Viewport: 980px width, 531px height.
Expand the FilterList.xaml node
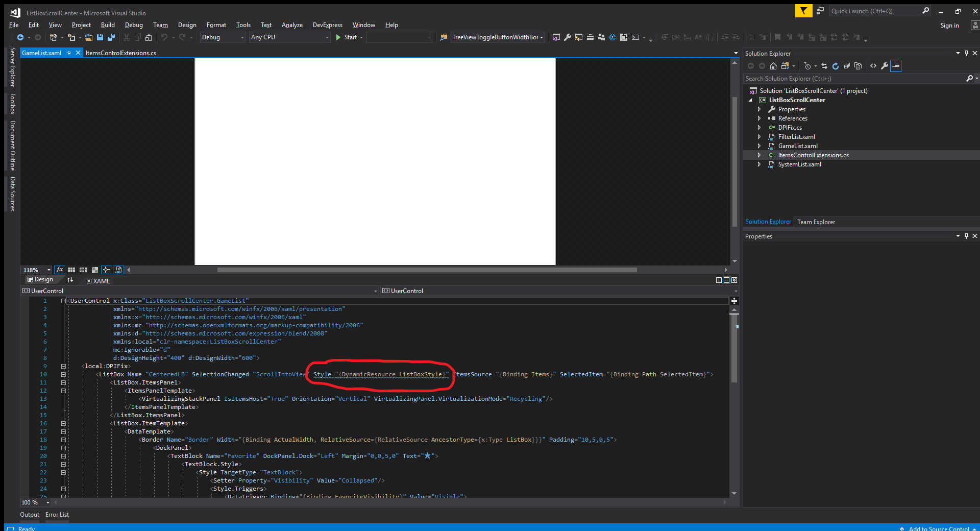759,137
